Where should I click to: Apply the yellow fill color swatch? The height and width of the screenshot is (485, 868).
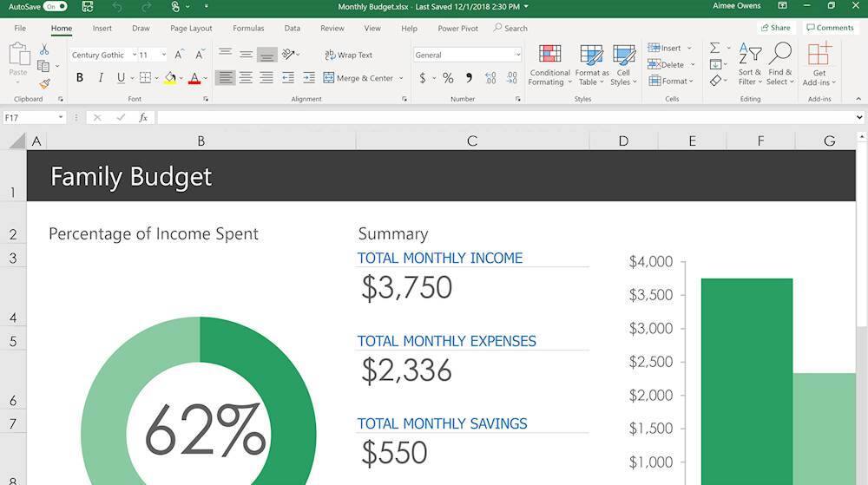170,78
